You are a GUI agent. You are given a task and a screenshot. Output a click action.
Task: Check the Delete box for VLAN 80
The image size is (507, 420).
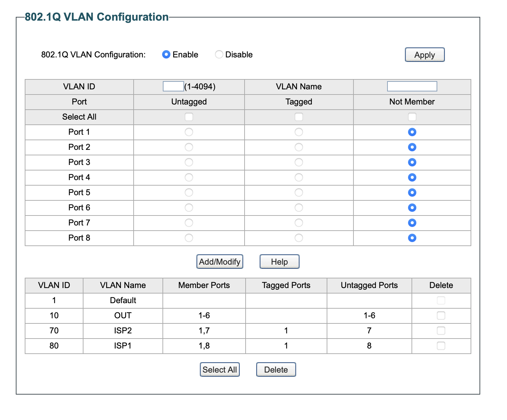[441, 346]
